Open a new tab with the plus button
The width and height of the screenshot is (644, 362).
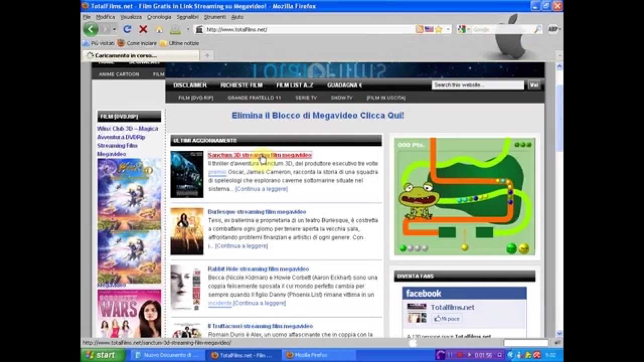coord(207,55)
